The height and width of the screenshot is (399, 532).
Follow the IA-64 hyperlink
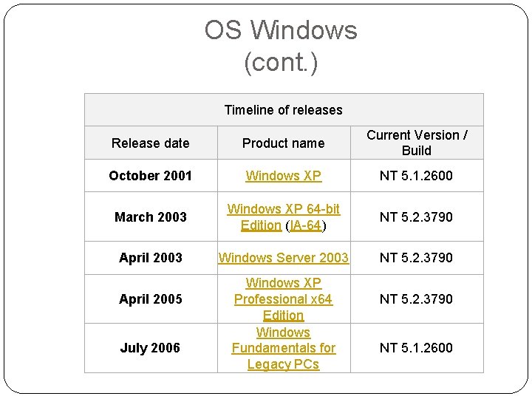pos(305,225)
